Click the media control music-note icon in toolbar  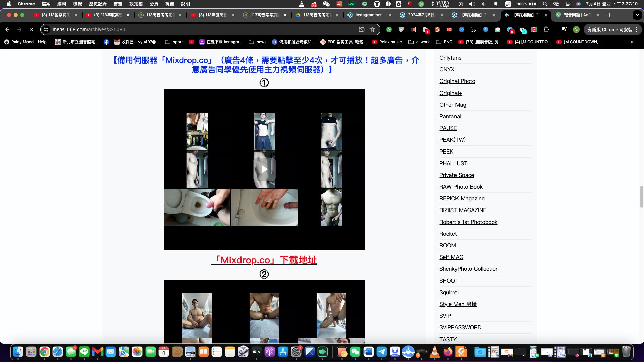pyautogui.click(x=564, y=29)
